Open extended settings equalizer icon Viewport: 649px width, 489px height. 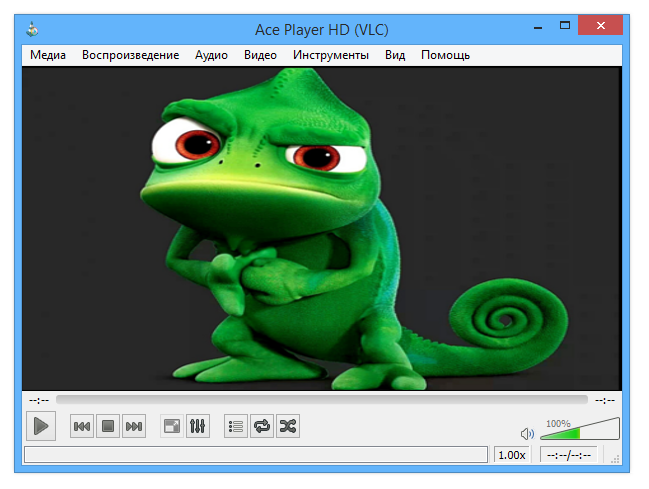pos(198,426)
